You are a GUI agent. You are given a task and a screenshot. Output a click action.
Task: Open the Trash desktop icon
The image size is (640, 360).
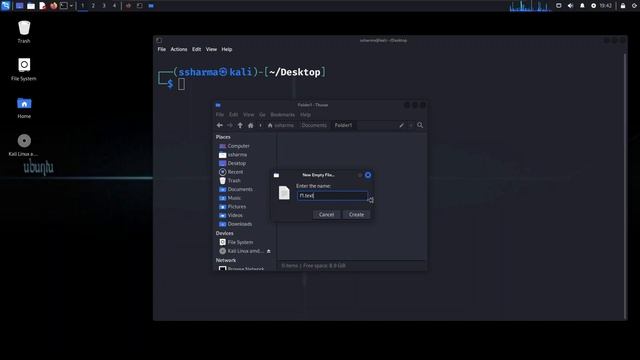[x=24, y=32]
